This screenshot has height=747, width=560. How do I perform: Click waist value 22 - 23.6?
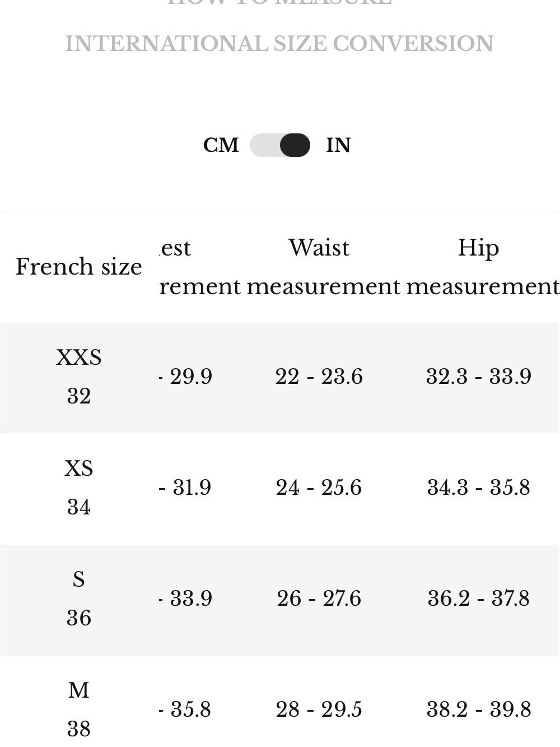(x=319, y=377)
